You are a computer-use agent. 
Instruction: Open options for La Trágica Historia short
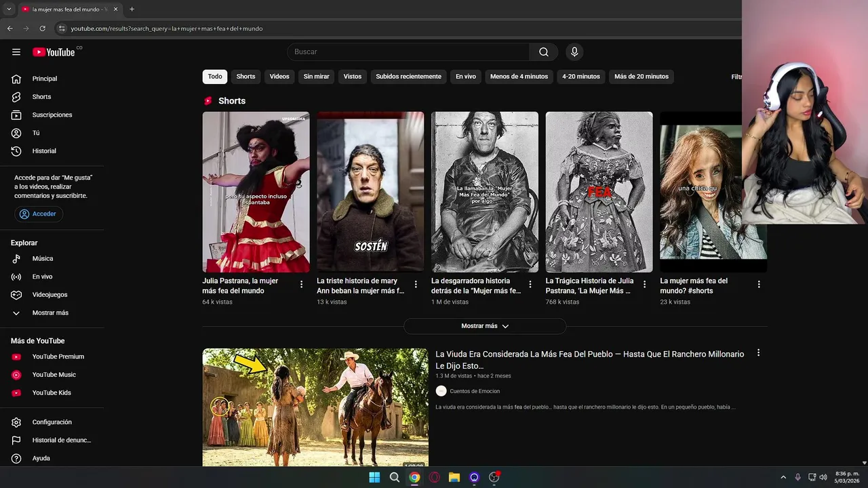pos(644,285)
